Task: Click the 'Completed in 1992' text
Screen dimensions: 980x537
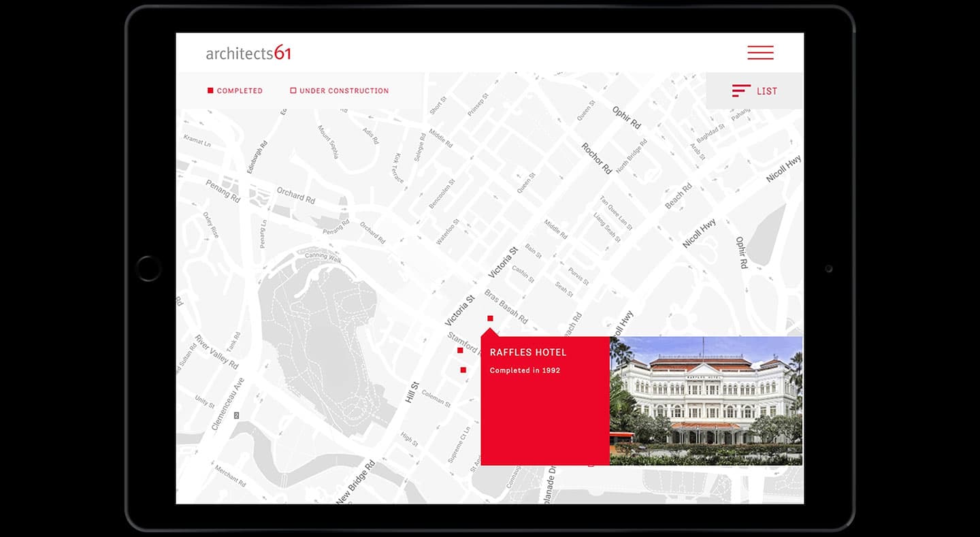Action: click(525, 370)
